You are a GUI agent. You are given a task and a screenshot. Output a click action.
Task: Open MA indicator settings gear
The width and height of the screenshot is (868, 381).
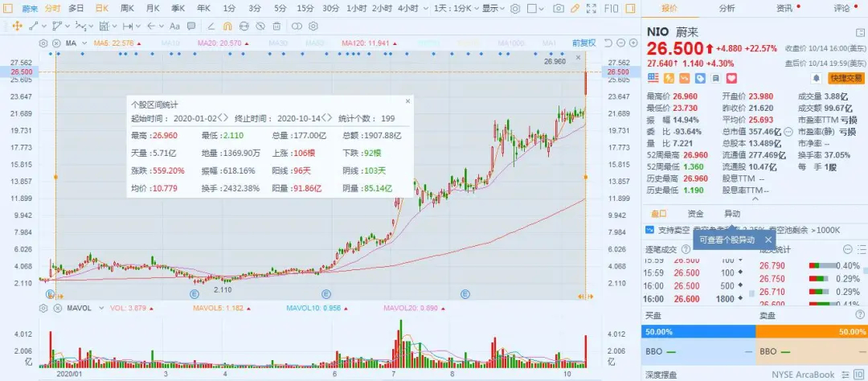43,43
